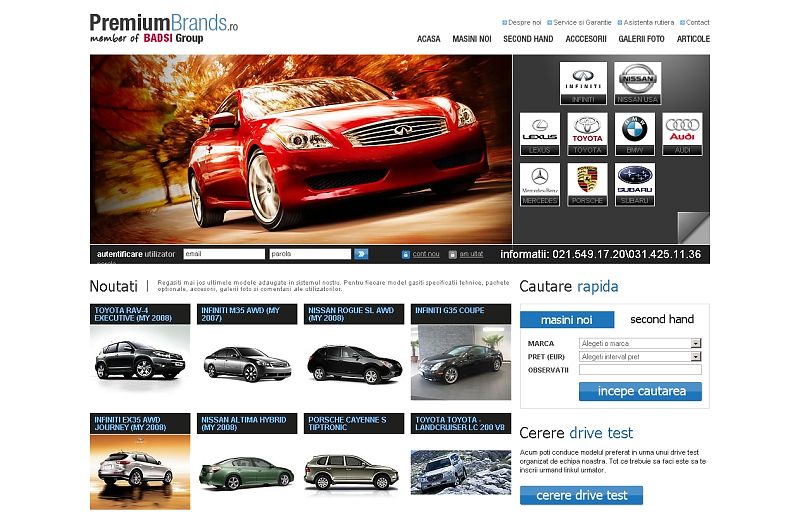Choose the BMW brand logo tile
The image size is (800, 518).
coord(635,134)
